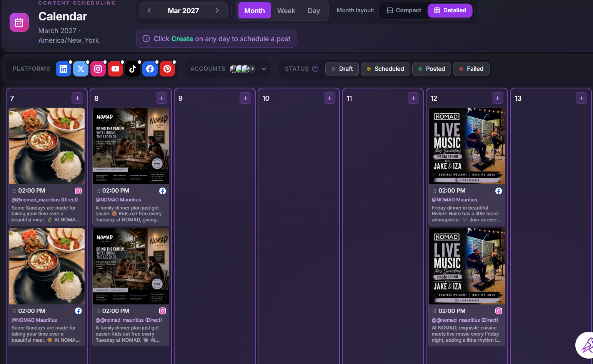Open @NOMAD Mauritius link on day 8

click(x=118, y=200)
